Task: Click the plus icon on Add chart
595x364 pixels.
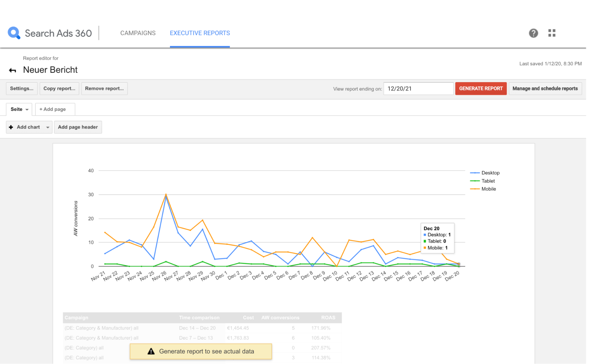Action: [11, 127]
